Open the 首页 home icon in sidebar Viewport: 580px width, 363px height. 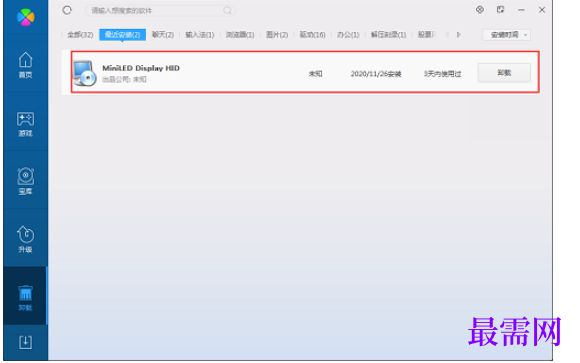(x=26, y=65)
